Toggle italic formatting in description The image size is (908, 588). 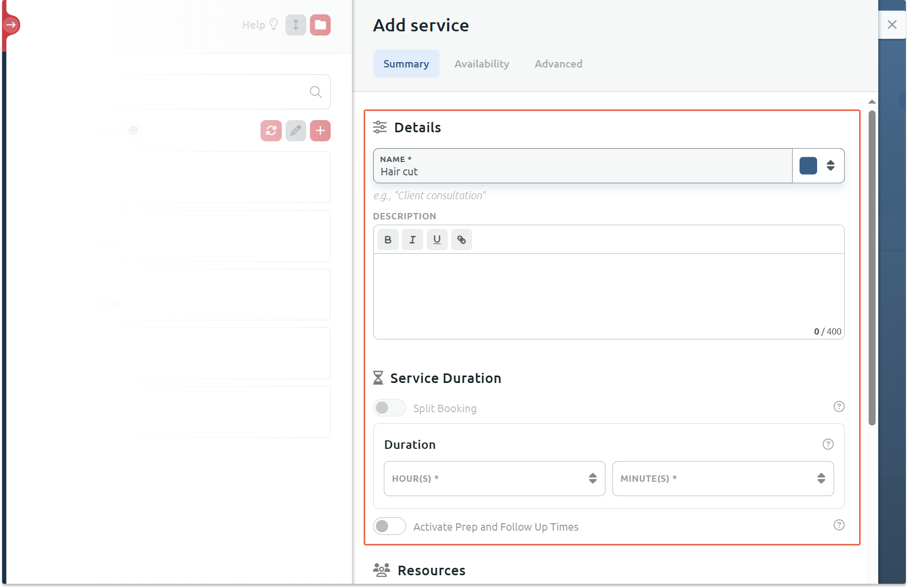pyautogui.click(x=413, y=240)
